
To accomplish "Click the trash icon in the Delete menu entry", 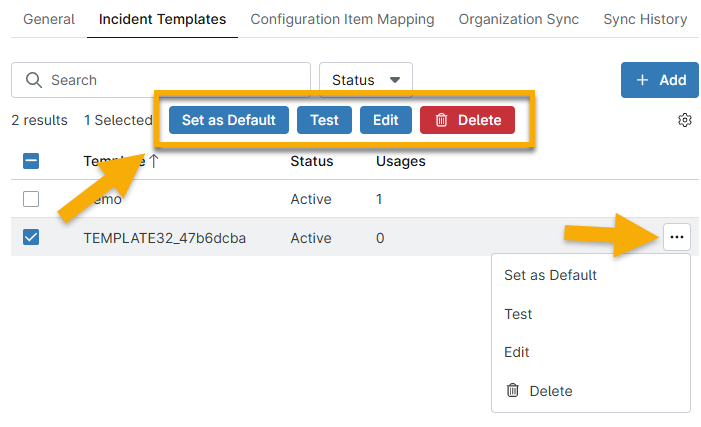I will (x=512, y=390).
